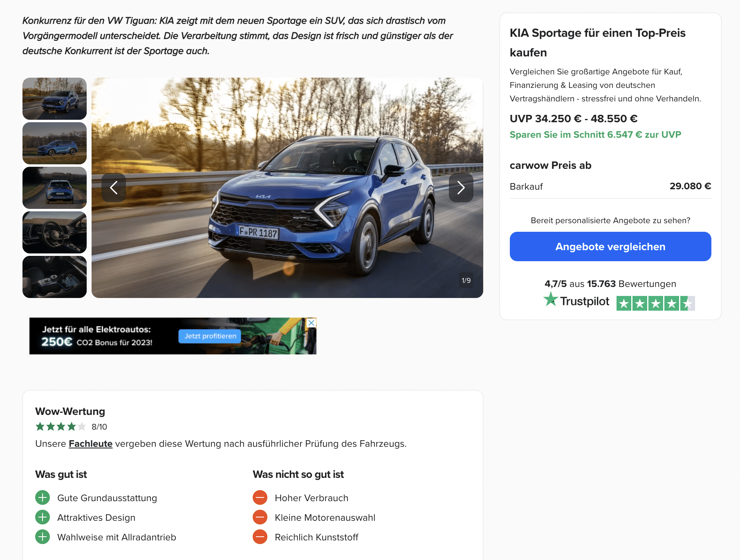Click the Trustpilot five-star rating graphic
Screen dimensions: 740x560
coord(655,303)
